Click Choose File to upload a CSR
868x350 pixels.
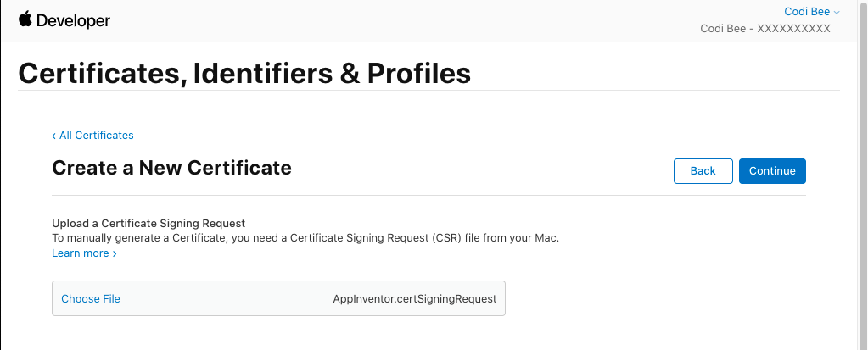point(91,299)
